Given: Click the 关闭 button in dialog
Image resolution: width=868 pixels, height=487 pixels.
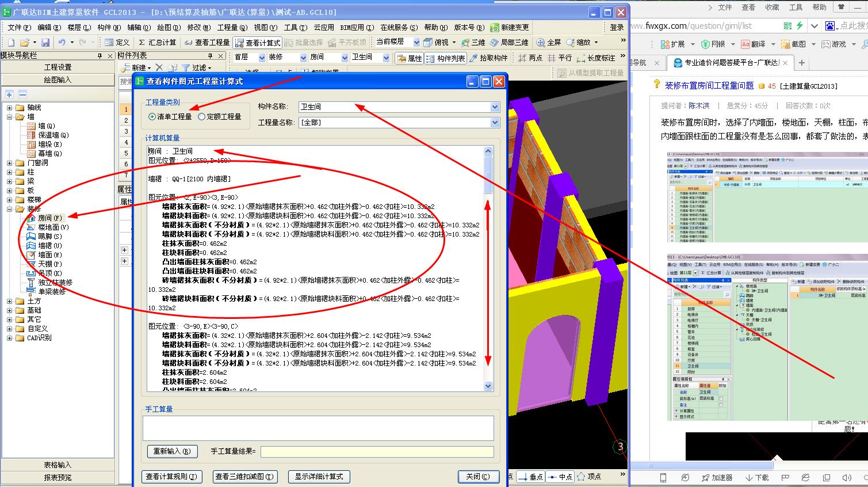Looking at the screenshot, I should (478, 477).
